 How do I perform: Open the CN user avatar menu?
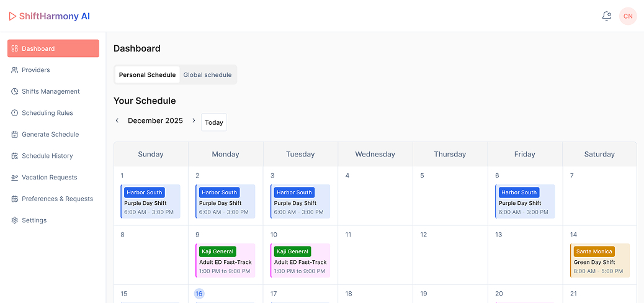[628, 16]
